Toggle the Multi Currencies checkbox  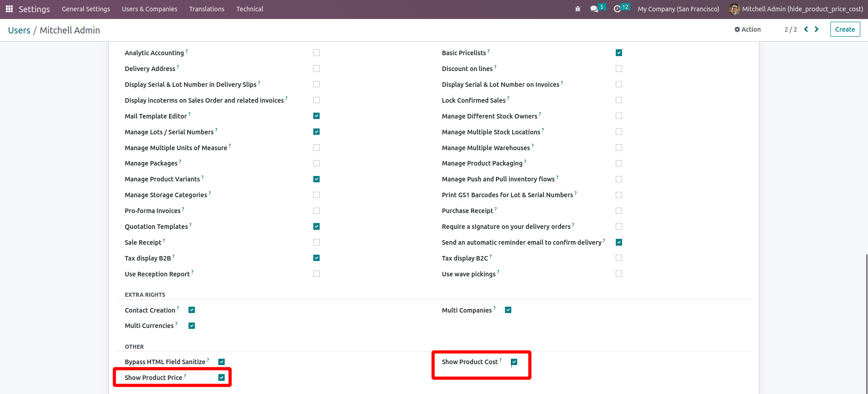click(x=192, y=326)
